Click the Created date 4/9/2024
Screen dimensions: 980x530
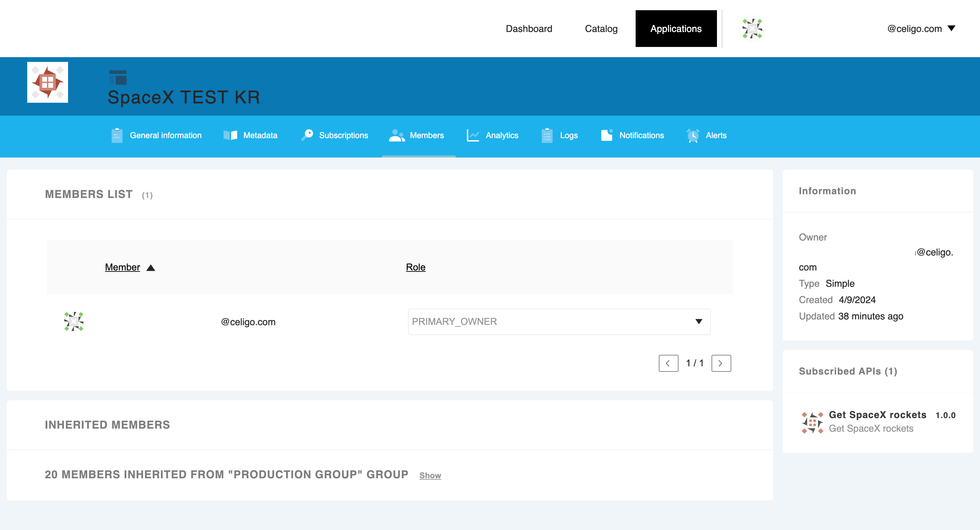point(857,300)
